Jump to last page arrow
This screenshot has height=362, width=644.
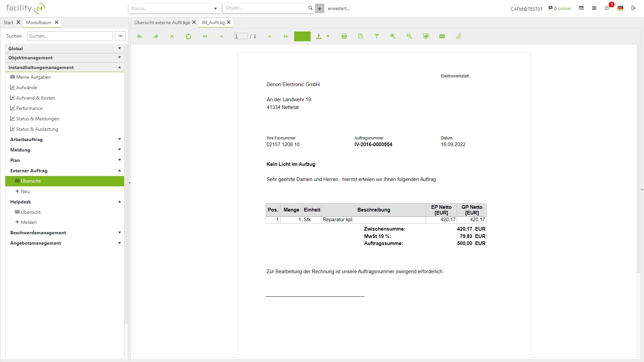[286, 36]
